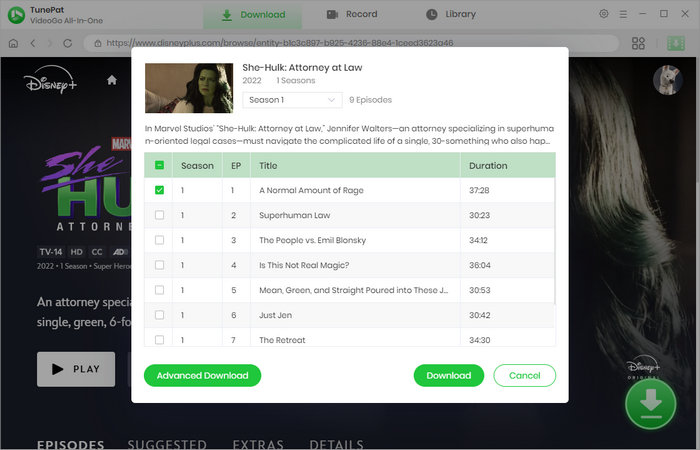The width and height of the screenshot is (700, 450).
Task: Switch to the Download tab
Action: (253, 15)
